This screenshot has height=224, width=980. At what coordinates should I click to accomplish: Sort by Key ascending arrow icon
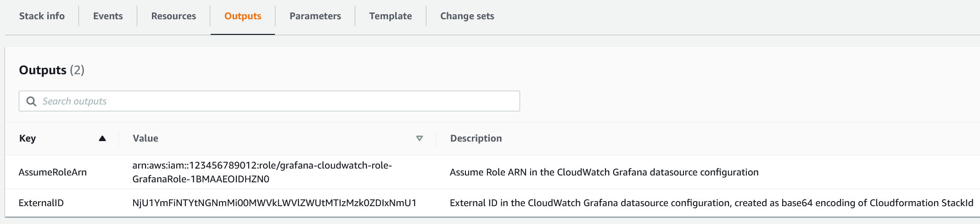pyautogui.click(x=102, y=138)
